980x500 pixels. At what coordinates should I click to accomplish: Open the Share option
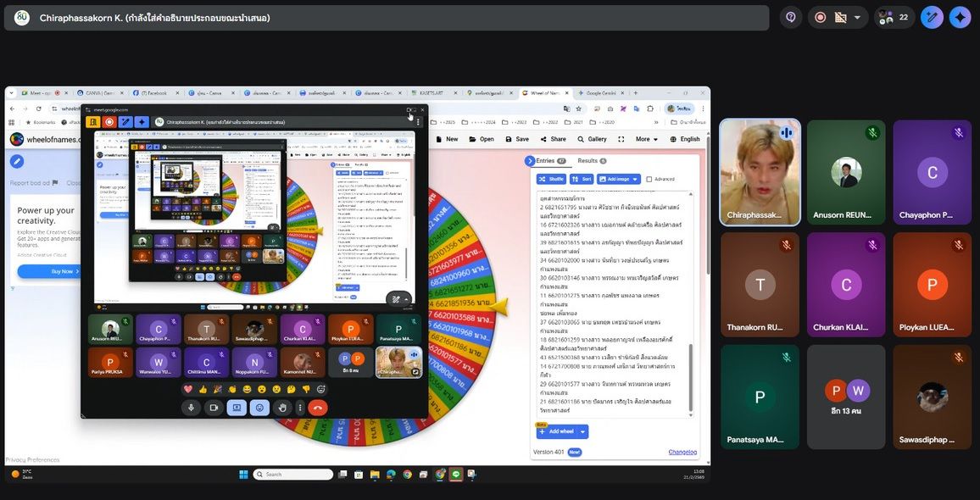click(x=552, y=139)
